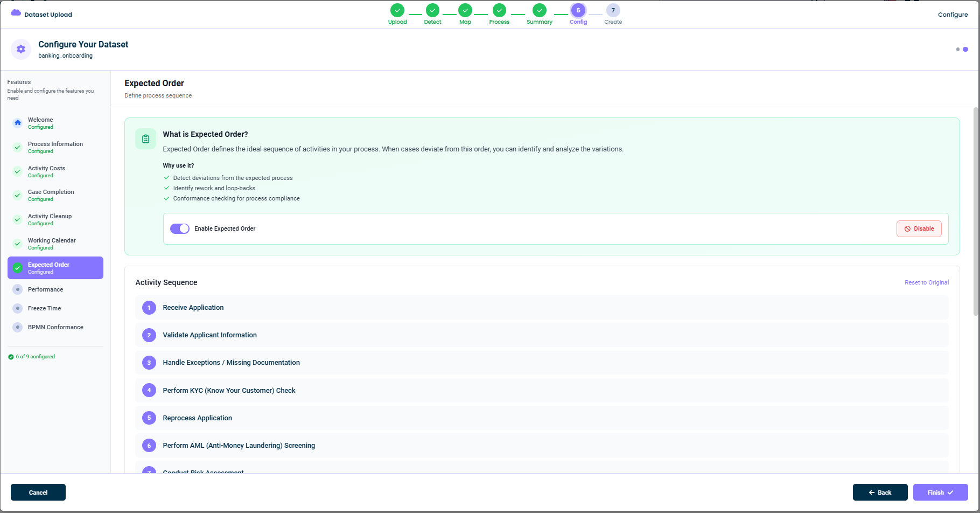Click the Activity Cleanup green check icon
Screen dimensions: 980x513
coord(18,219)
